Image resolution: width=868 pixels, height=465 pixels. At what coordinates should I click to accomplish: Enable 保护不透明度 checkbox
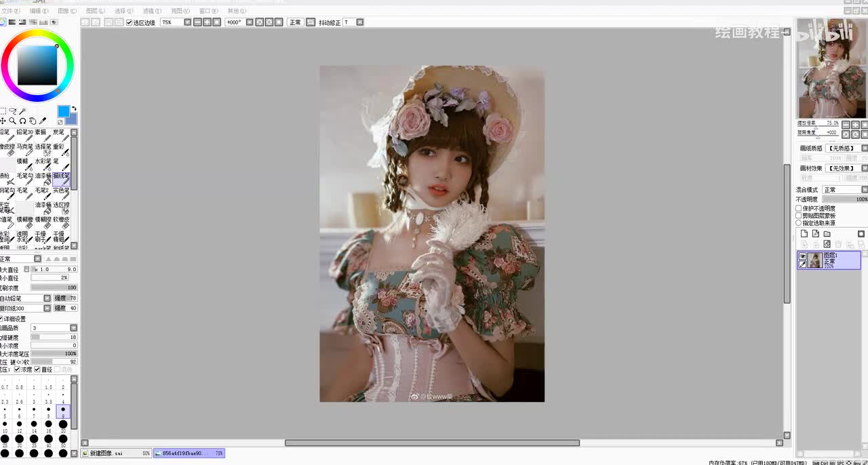pyautogui.click(x=799, y=208)
